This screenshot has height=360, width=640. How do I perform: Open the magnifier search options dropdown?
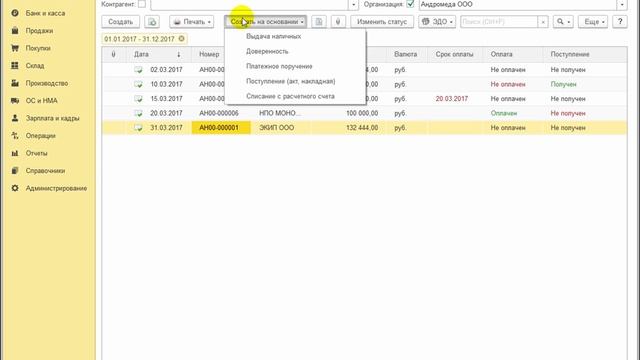coord(563,22)
